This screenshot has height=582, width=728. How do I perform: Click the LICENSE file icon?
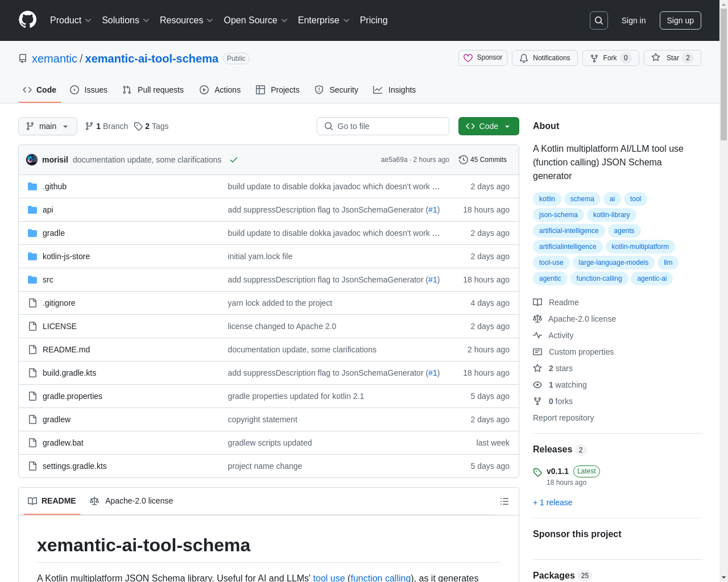(32, 326)
